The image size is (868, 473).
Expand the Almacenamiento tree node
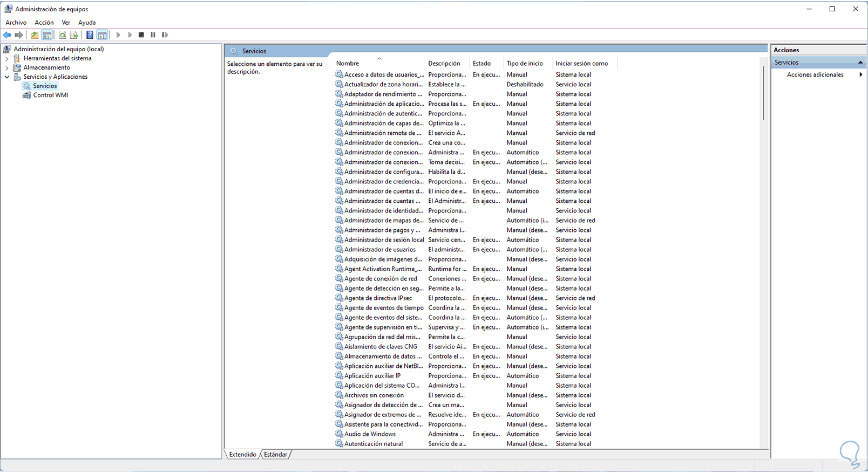click(x=7, y=67)
